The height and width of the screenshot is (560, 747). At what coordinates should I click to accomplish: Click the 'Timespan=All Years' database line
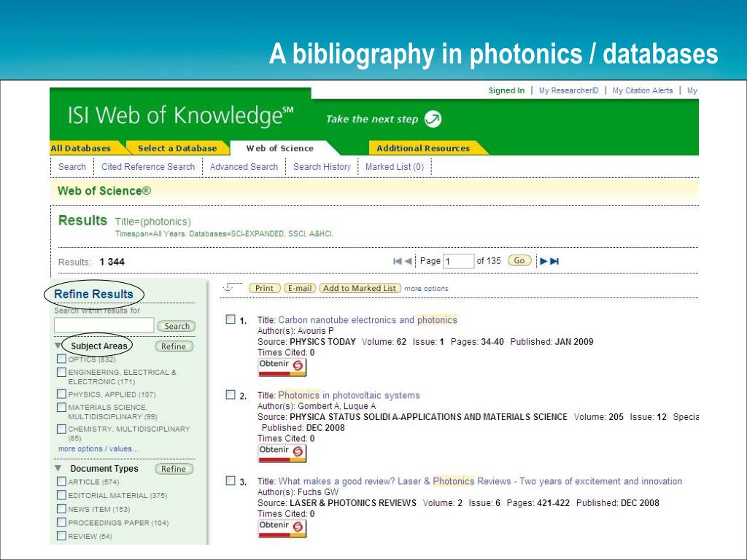pyautogui.click(x=224, y=234)
